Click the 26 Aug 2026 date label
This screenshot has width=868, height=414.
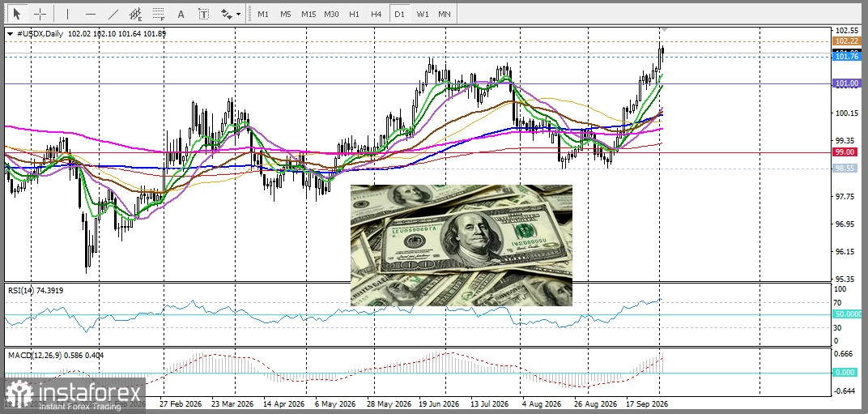[x=596, y=404]
